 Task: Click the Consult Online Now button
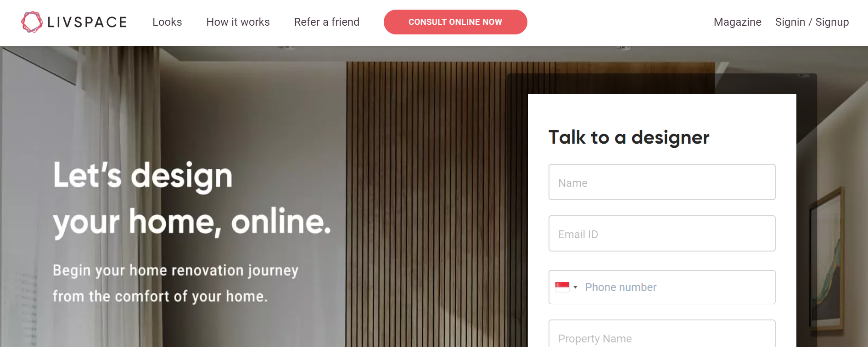click(x=455, y=22)
